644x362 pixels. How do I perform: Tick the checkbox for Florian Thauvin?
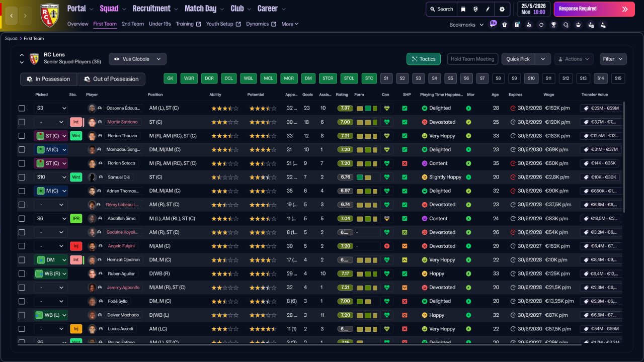[22, 136]
